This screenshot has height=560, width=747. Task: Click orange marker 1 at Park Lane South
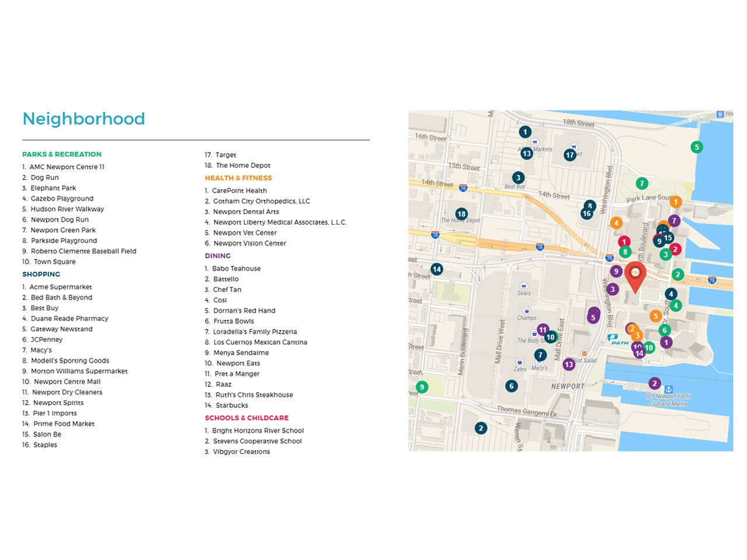(676, 202)
